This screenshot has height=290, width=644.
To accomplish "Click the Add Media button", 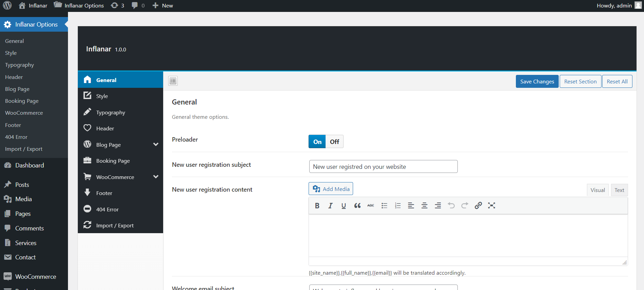I will (x=331, y=189).
